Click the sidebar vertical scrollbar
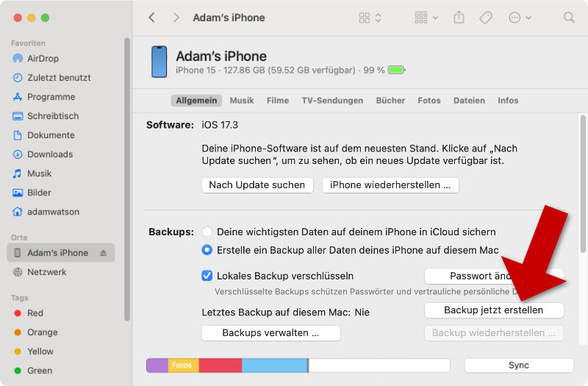The image size is (588, 386). click(126, 179)
